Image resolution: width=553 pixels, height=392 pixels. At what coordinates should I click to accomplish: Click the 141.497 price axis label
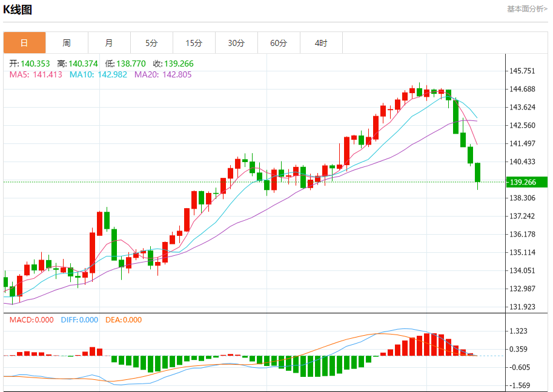(522, 144)
